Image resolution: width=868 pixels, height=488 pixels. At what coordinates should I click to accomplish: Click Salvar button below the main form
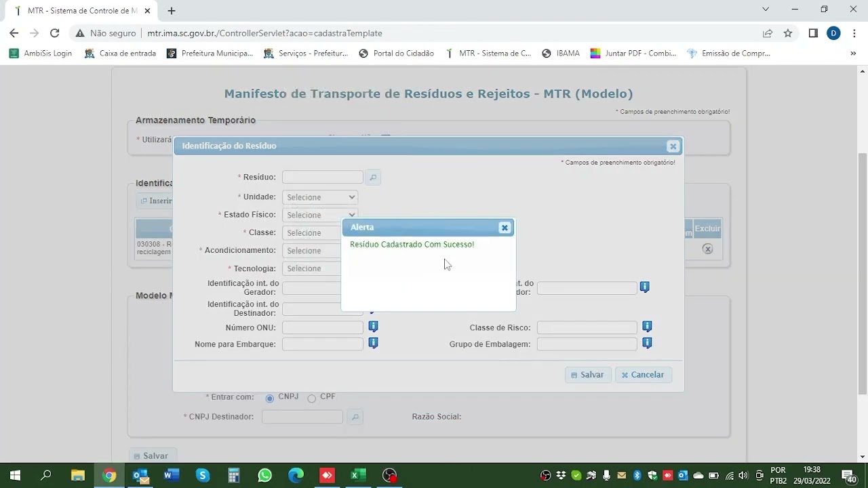(x=152, y=456)
